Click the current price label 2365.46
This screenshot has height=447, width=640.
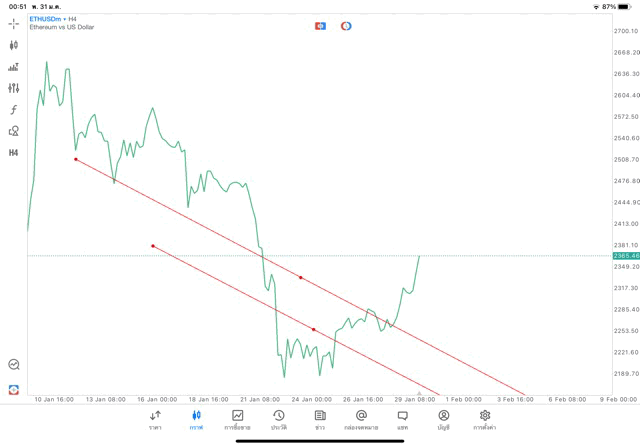(x=626, y=256)
